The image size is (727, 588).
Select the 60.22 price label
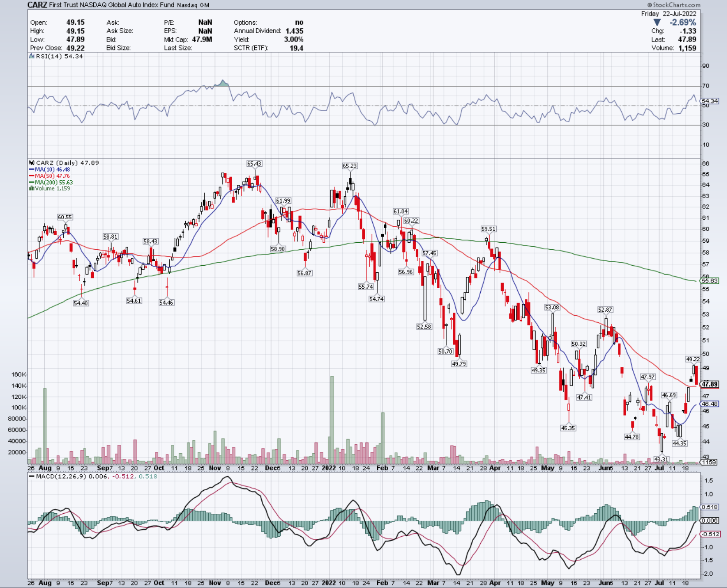[411, 221]
